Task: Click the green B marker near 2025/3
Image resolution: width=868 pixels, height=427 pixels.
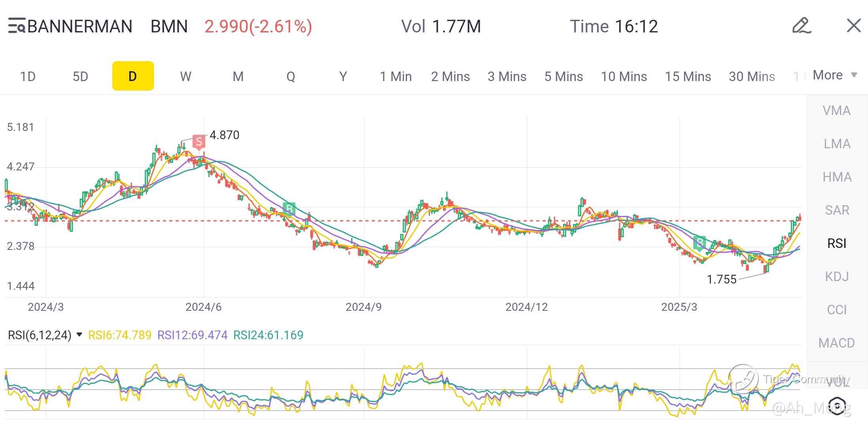Action: (x=699, y=242)
